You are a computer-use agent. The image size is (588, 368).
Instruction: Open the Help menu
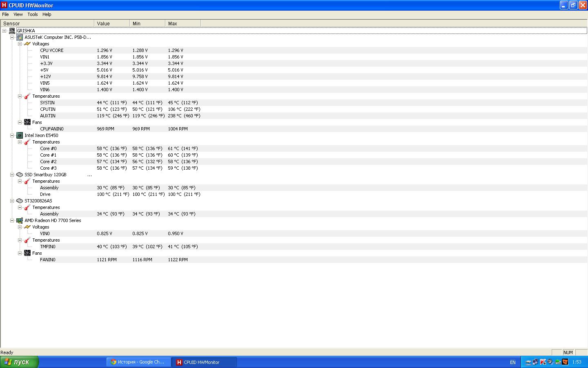[47, 14]
